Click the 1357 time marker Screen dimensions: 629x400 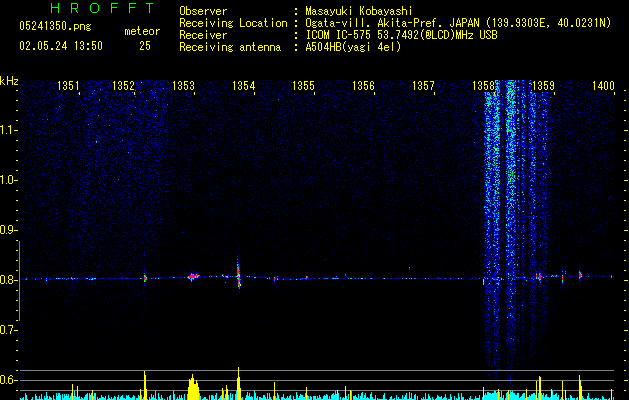[424, 86]
